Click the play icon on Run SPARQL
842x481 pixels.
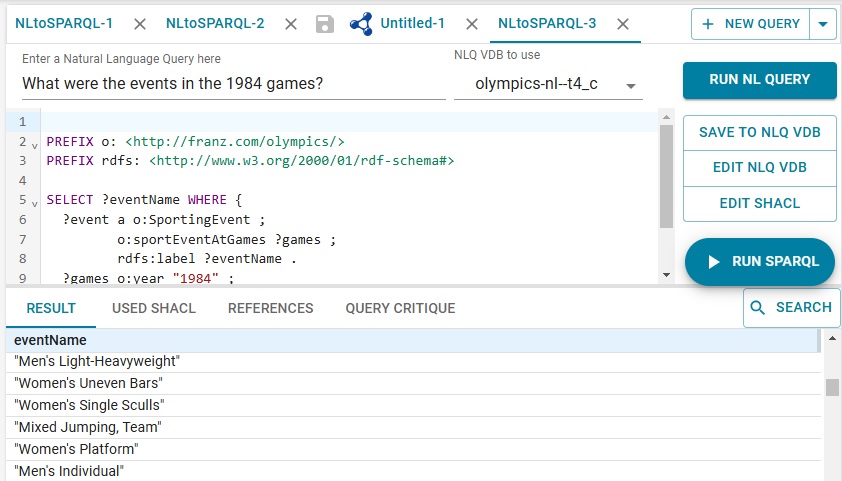[x=713, y=262]
